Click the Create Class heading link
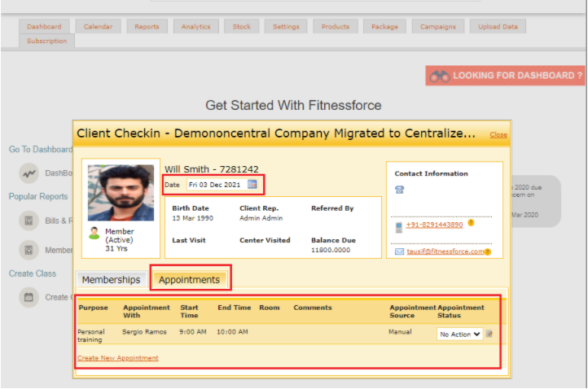 tap(33, 273)
